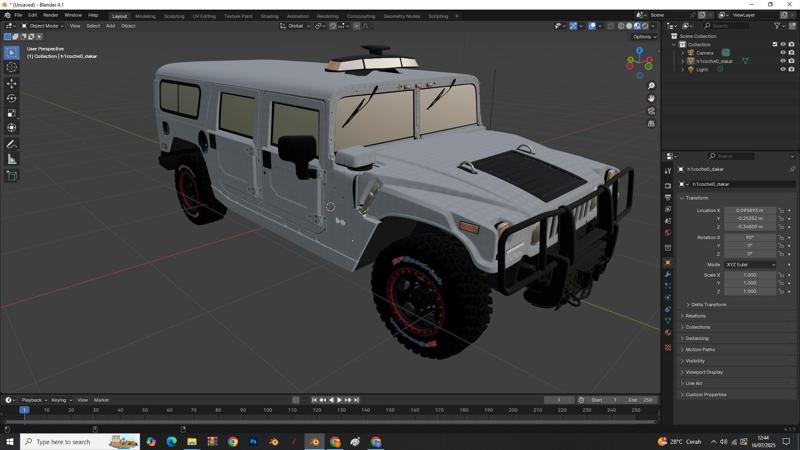
Task: Open the Keying popover
Action: pos(61,400)
